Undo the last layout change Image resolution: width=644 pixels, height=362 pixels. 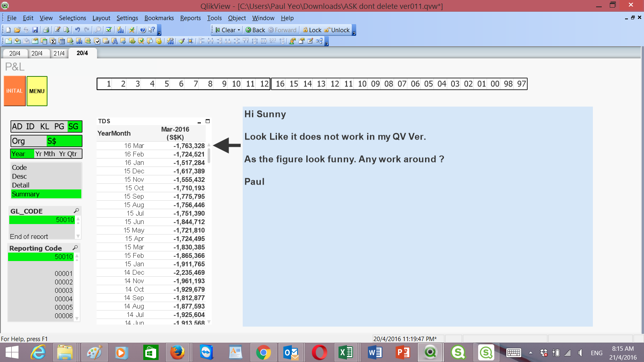pos(77,30)
